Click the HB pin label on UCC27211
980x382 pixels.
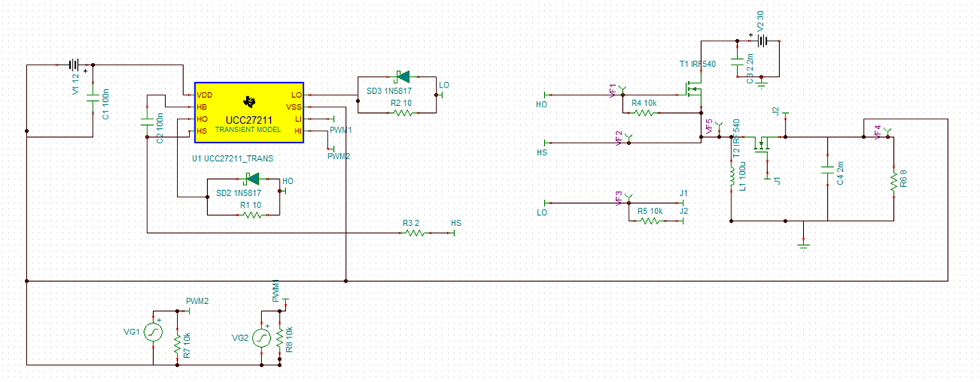point(202,107)
